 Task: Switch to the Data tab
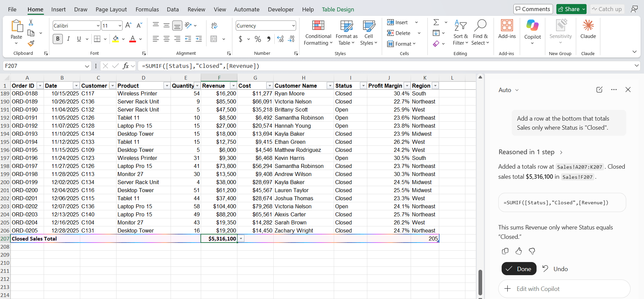click(x=173, y=9)
